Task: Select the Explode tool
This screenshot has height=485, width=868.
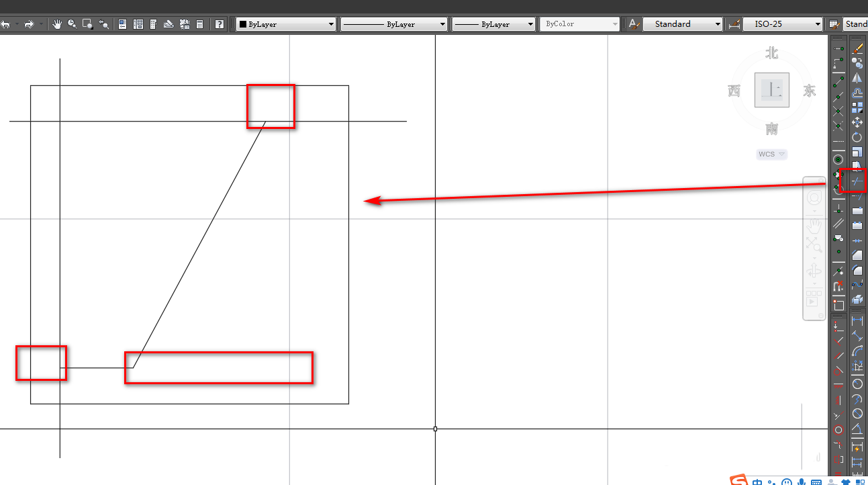Action: tap(857, 300)
